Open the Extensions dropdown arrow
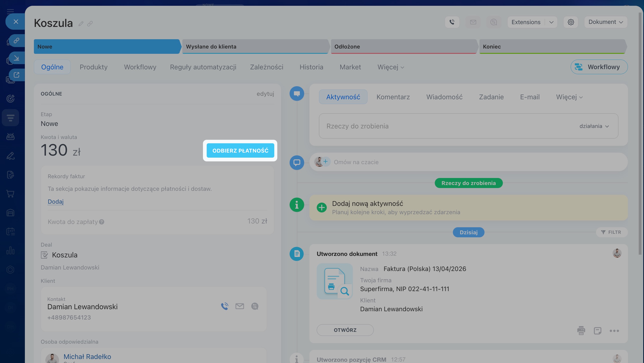The height and width of the screenshot is (363, 644). click(x=551, y=22)
